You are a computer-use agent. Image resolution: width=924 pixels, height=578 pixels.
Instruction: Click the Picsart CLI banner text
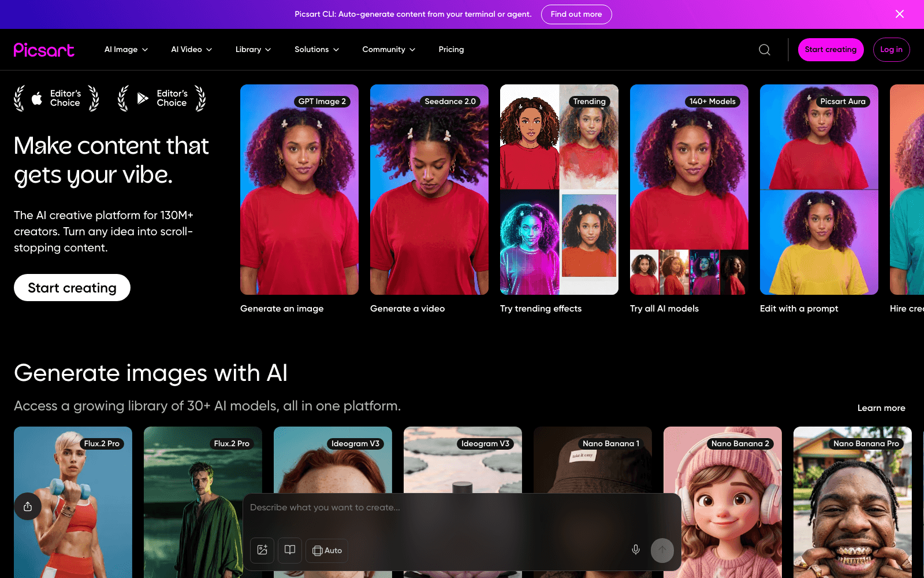[413, 14]
